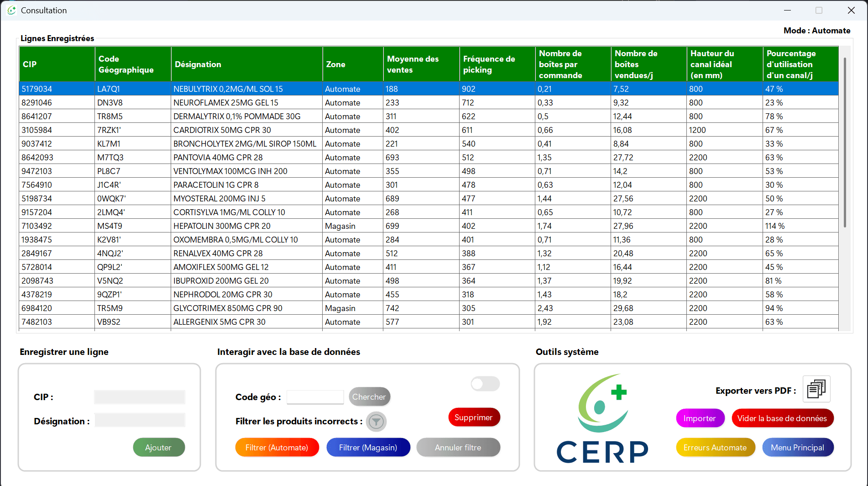Enable the toggle switch above Supprimer
Screen dimensions: 868x486
[485, 384]
